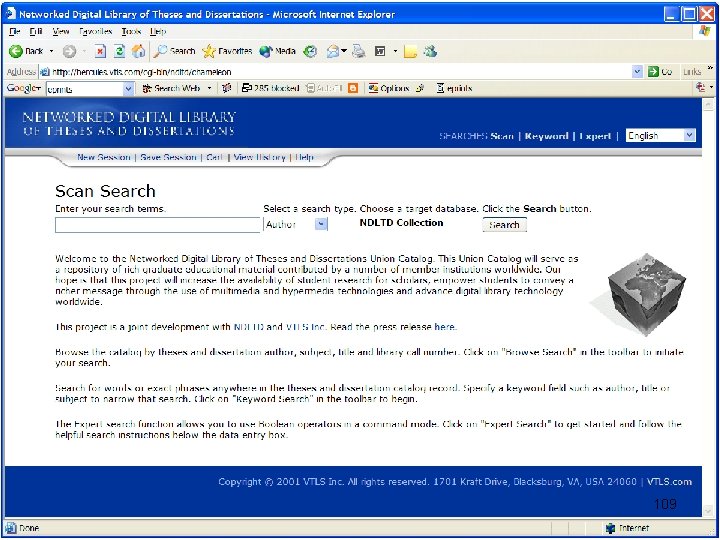Click the Edit page toolbar icon
The height and width of the screenshot is (540, 720).
point(380,51)
